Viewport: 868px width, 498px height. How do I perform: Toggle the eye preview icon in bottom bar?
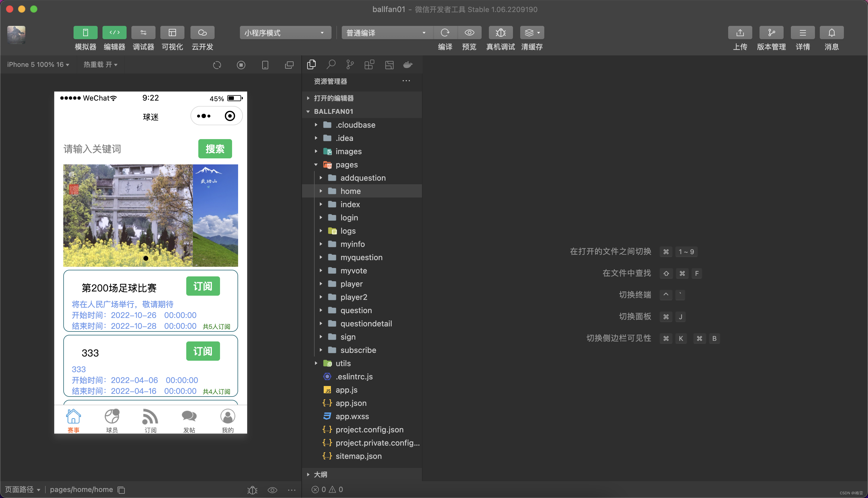coord(272,490)
